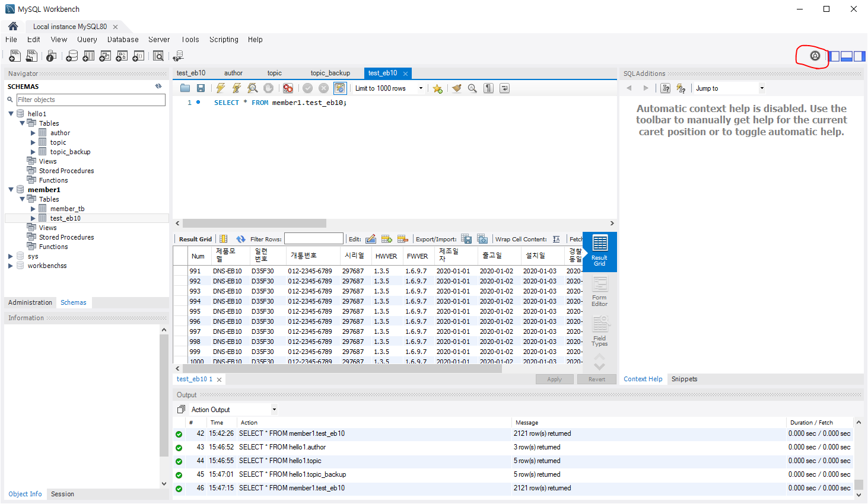
Task: Toggle invisible characters display
Action: [x=488, y=88]
